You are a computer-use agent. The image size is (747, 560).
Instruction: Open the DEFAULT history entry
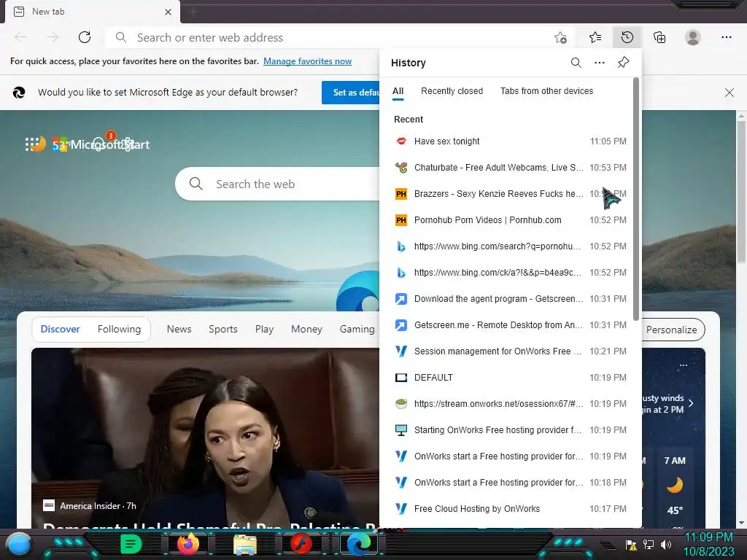pos(510,377)
